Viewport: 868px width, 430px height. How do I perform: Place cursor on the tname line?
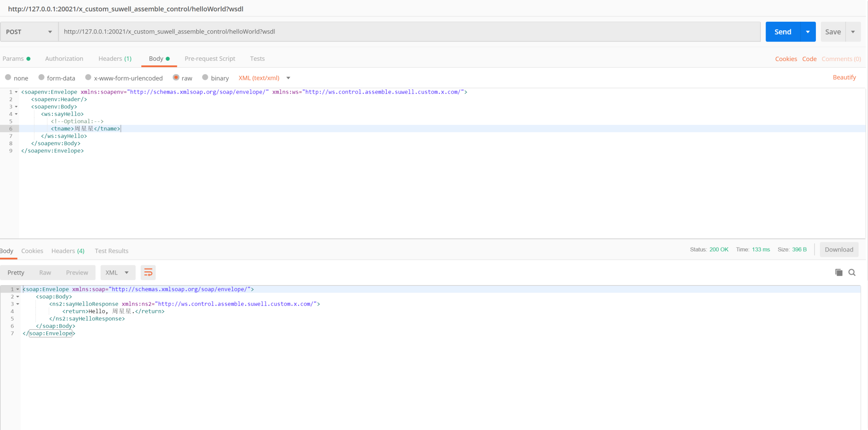click(x=442, y=129)
